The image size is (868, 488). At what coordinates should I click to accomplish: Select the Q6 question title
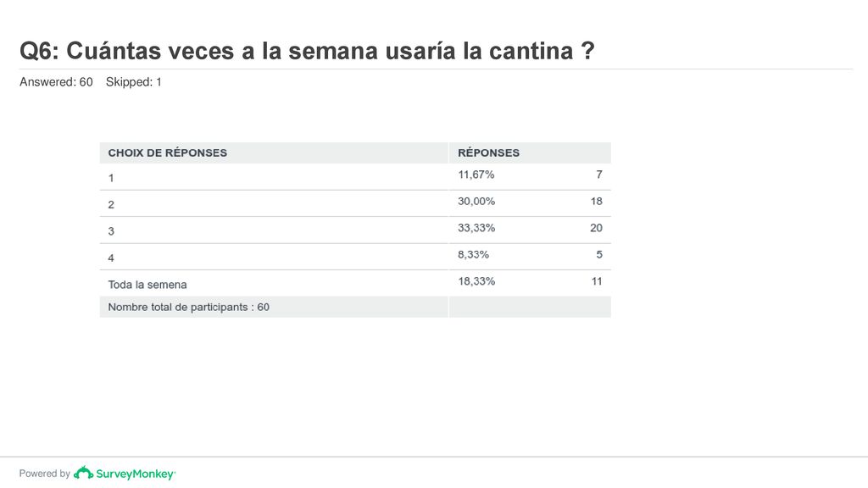pyautogui.click(x=307, y=51)
